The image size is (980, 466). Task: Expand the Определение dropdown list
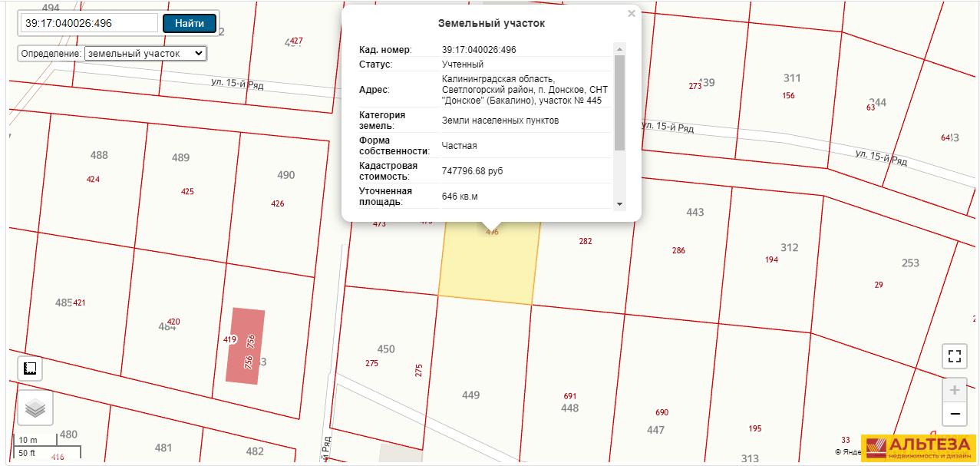click(145, 54)
